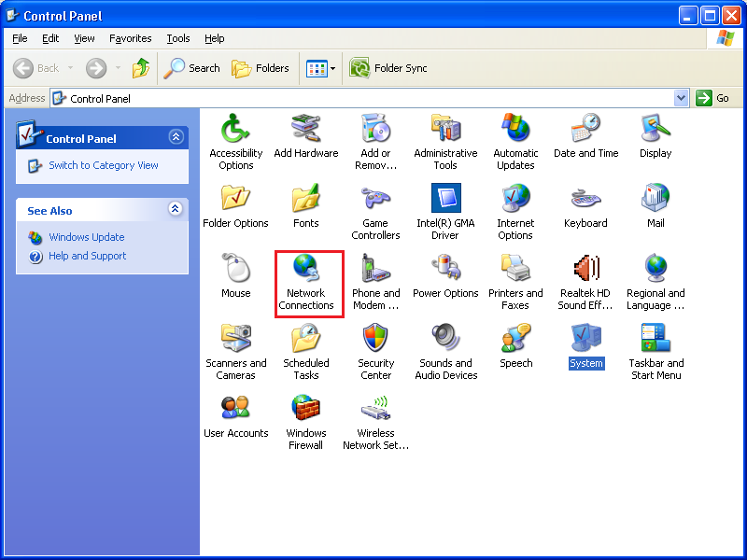The height and width of the screenshot is (560, 747).
Task: Open Accessibility Options icon
Action: coord(236,142)
